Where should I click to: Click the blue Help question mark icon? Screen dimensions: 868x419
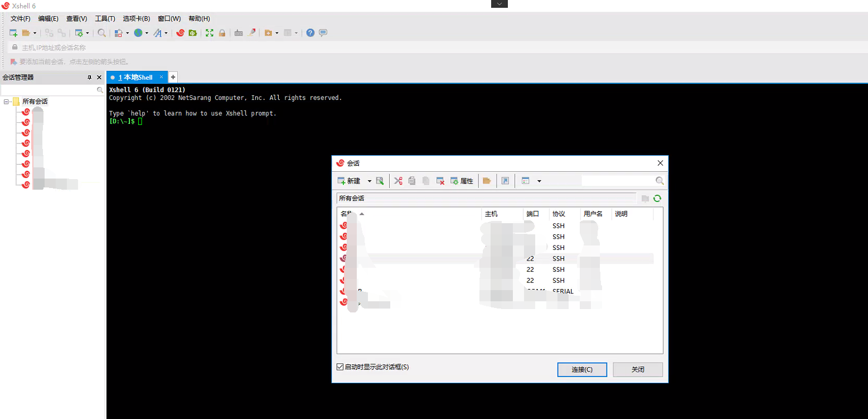(311, 33)
